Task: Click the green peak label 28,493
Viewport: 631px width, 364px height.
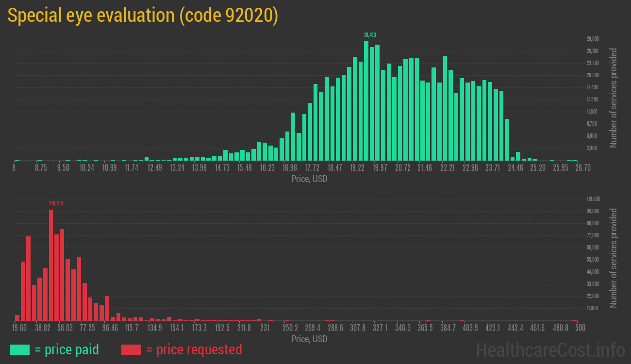Action: tap(370, 35)
